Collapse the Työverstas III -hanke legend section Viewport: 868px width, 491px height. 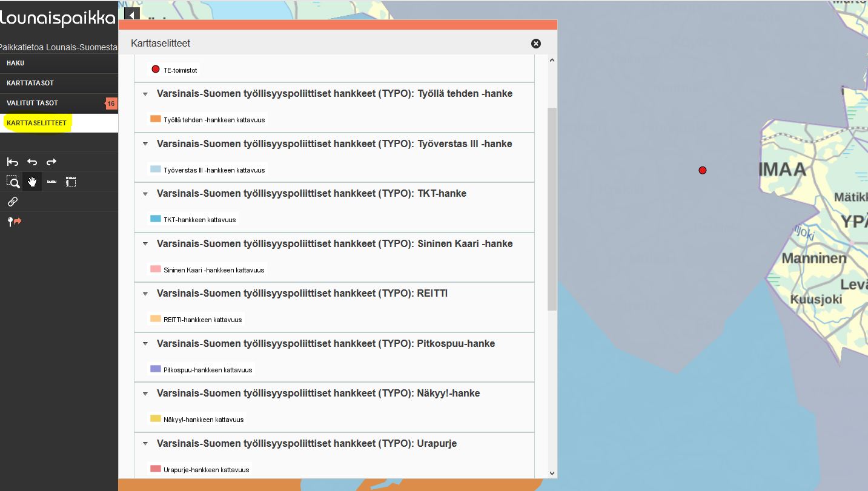pyautogui.click(x=145, y=144)
